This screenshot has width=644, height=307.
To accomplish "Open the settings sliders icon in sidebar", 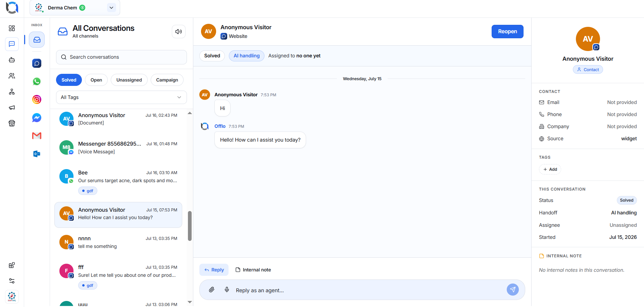I will [12, 281].
